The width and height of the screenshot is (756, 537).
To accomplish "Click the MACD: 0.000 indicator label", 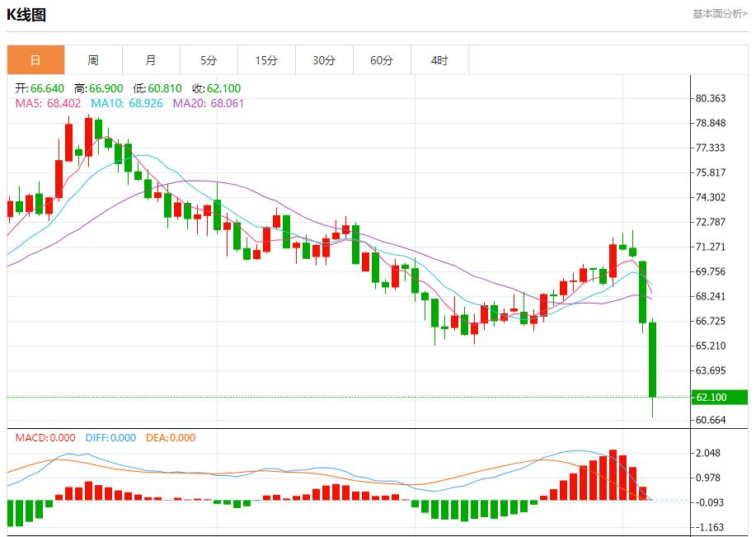I will (x=45, y=438).
